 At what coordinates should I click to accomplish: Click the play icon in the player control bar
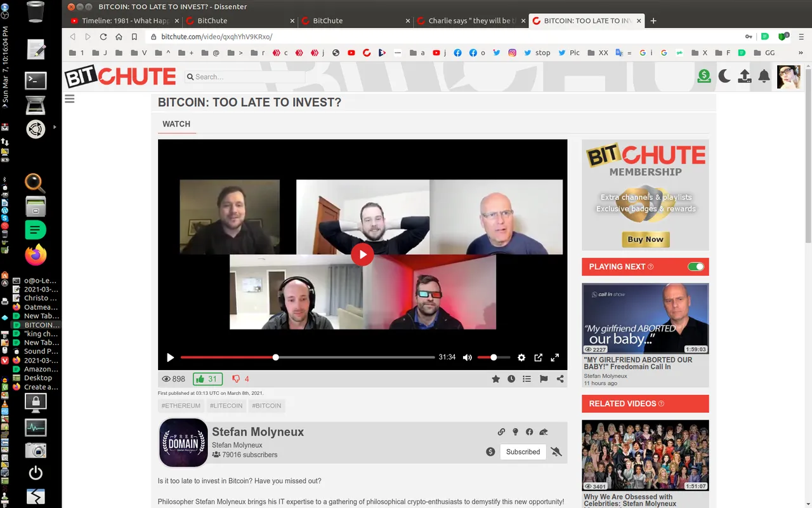click(170, 358)
